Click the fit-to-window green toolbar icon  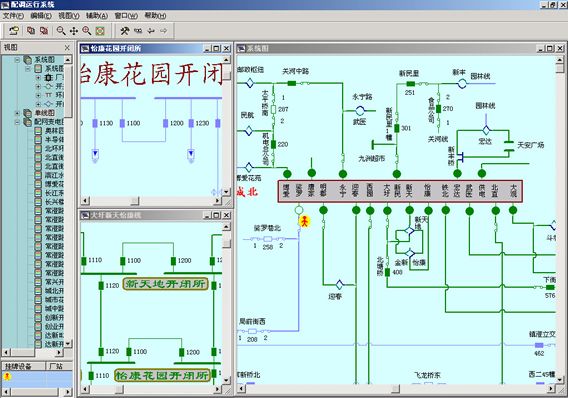[100, 31]
